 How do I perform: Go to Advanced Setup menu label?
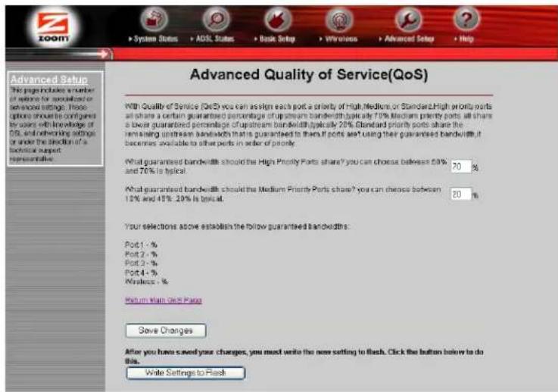[x=407, y=39]
